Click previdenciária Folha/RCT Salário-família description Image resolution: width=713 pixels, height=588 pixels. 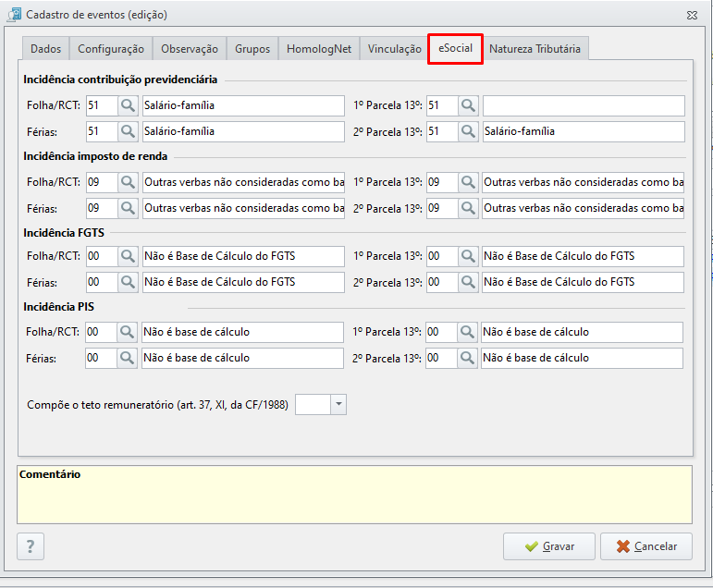pos(244,105)
